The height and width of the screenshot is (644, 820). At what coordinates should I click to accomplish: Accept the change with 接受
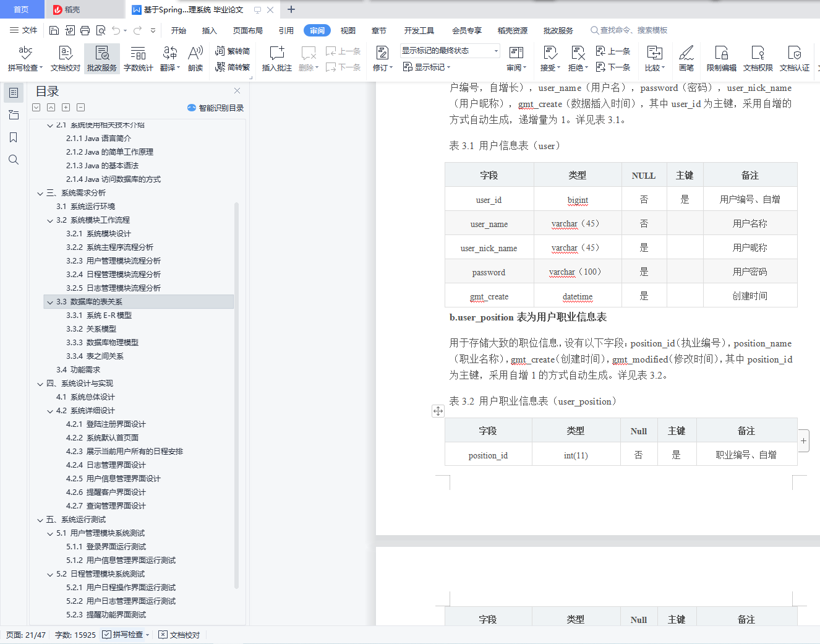coord(550,59)
